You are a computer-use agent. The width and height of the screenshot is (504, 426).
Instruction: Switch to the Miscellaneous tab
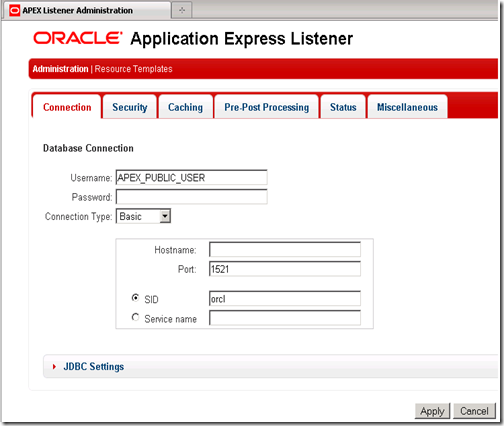coord(407,107)
